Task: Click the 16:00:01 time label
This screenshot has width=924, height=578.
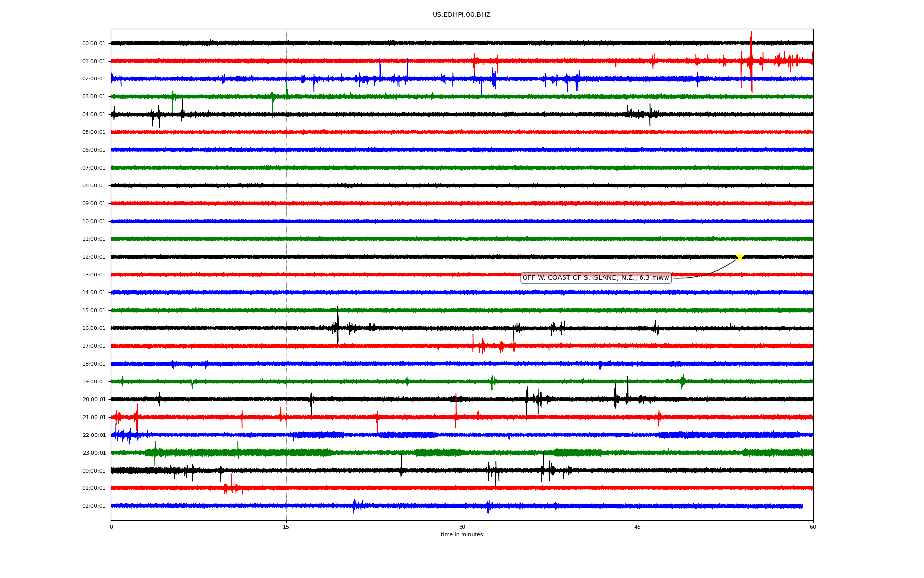Action: tap(94, 328)
